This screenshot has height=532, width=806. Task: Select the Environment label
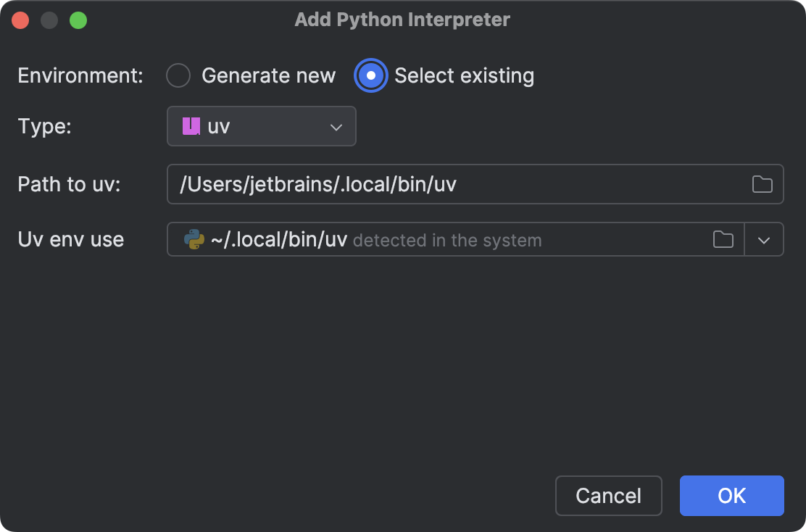pyautogui.click(x=80, y=75)
